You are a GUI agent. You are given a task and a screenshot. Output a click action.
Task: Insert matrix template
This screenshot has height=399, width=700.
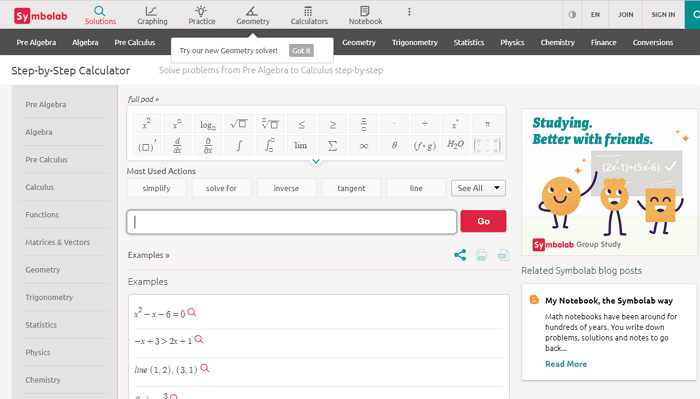point(487,145)
